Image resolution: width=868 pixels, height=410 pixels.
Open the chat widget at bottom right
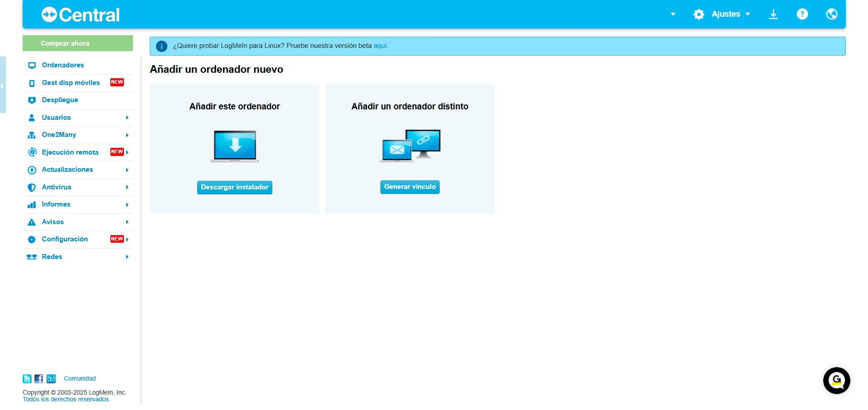pyautogui.click(x=836, y=381)
